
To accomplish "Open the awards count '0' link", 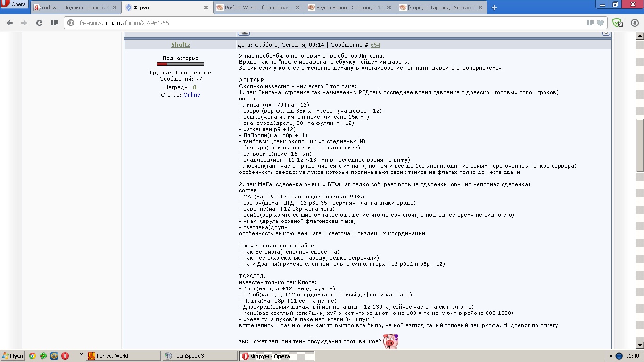I will pos(195,87).
